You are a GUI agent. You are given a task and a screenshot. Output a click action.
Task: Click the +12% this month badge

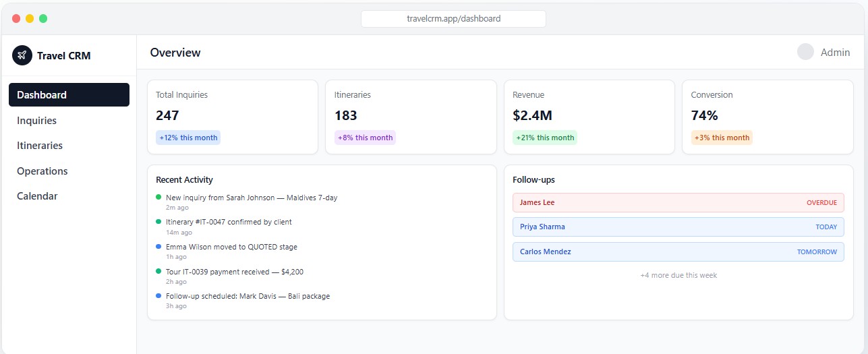(x=188, y=138)
